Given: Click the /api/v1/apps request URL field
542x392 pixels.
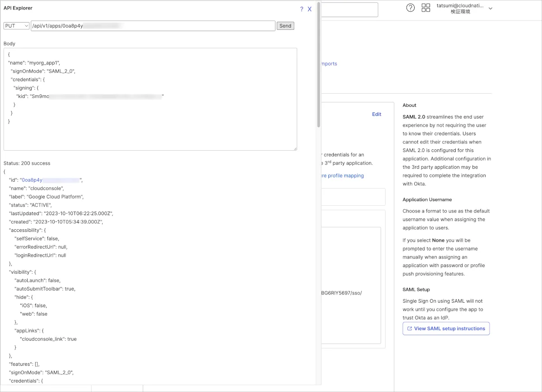Looking at the screenshot, I should click(x=153, y=26).
